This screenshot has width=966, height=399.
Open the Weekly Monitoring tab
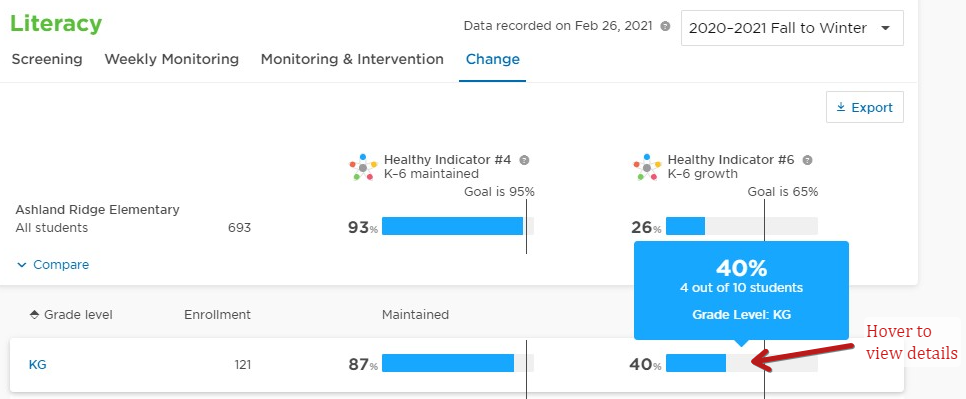pos(171,59)
